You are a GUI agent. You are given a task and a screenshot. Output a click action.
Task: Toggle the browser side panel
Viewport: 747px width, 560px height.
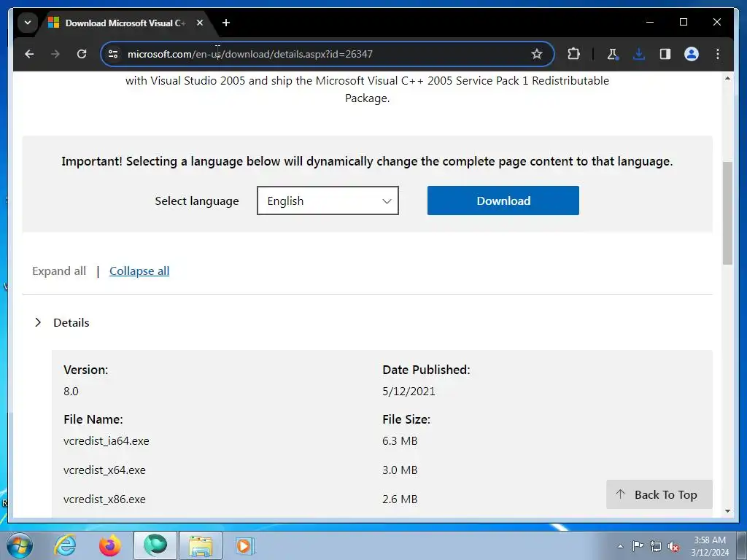tap(665, 54)
